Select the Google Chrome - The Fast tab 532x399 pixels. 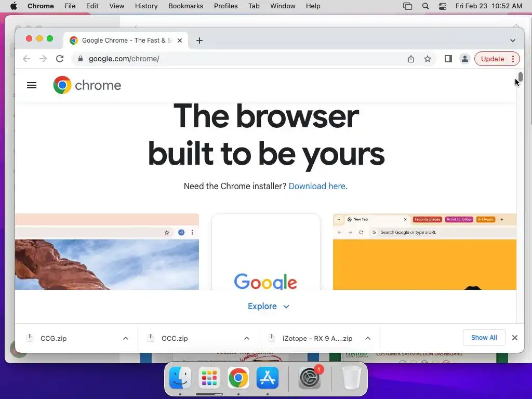point(126,41)
